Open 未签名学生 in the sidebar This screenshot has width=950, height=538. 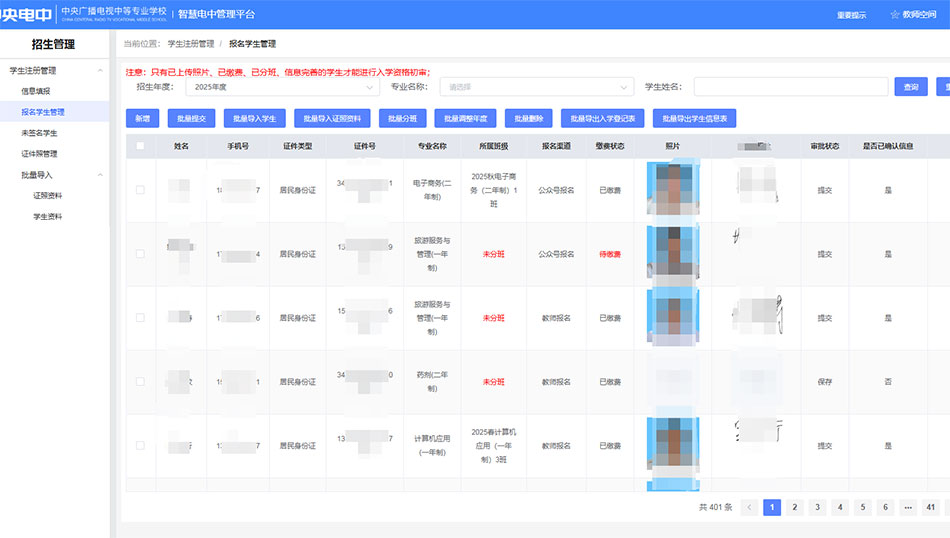click(x=40, y=133)
